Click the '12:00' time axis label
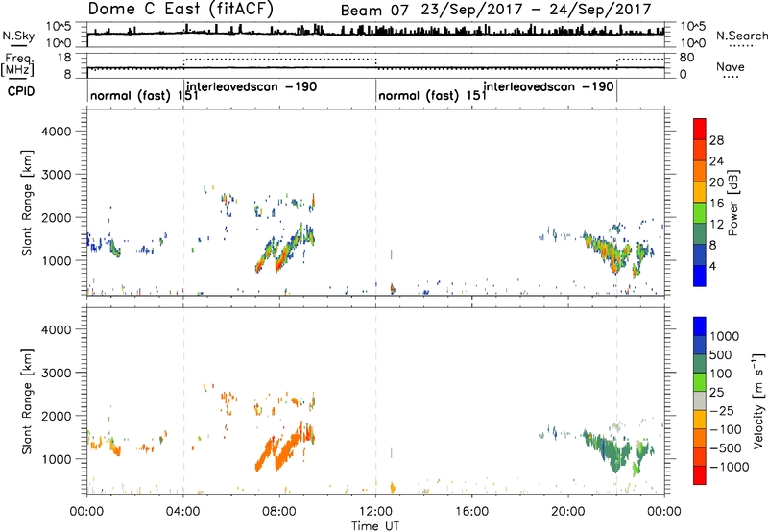Image resolution: width=768 pixels, height=532 pixels. [x=375, y=512]
